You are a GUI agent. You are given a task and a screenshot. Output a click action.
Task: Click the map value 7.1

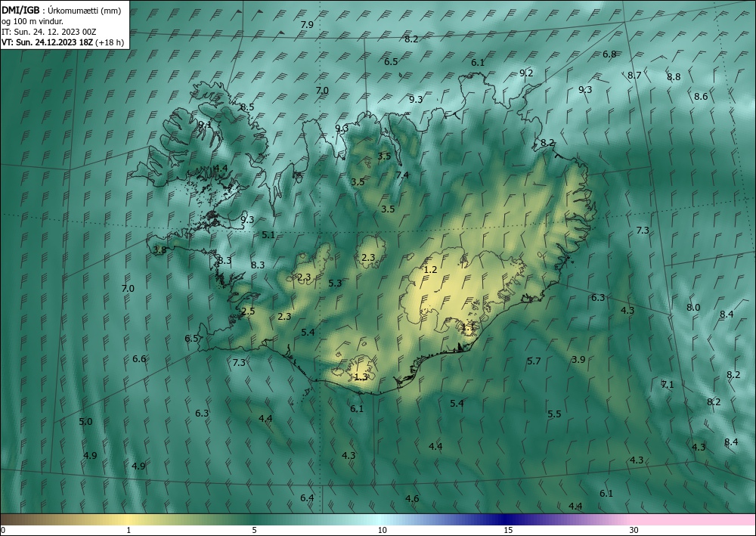coord(668,384)
